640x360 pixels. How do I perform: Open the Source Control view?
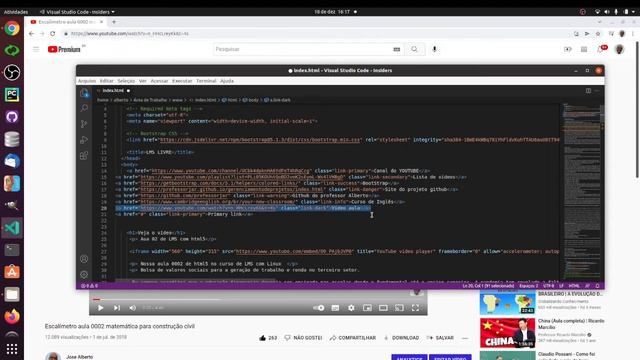point(84,124)
